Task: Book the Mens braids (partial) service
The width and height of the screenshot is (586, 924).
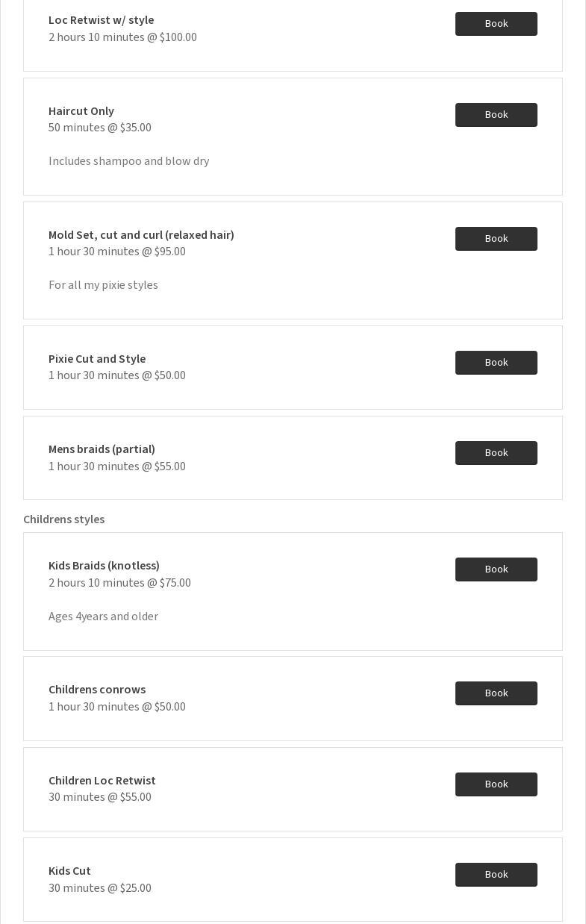Action: (x=496, y=453)
